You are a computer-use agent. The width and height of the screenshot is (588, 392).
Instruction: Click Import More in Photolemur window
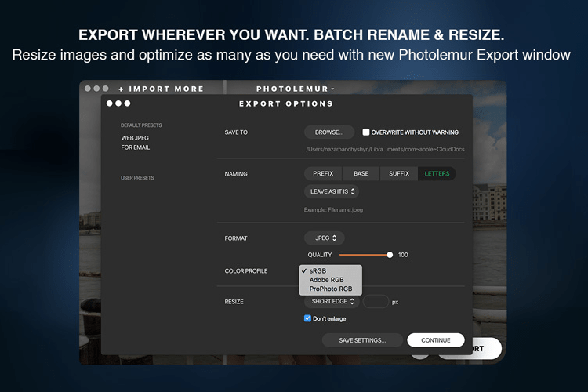161,89
